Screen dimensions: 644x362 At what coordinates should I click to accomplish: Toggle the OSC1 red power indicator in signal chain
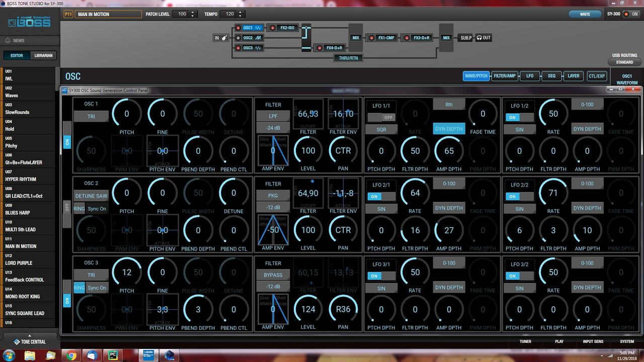coord(238,28)
